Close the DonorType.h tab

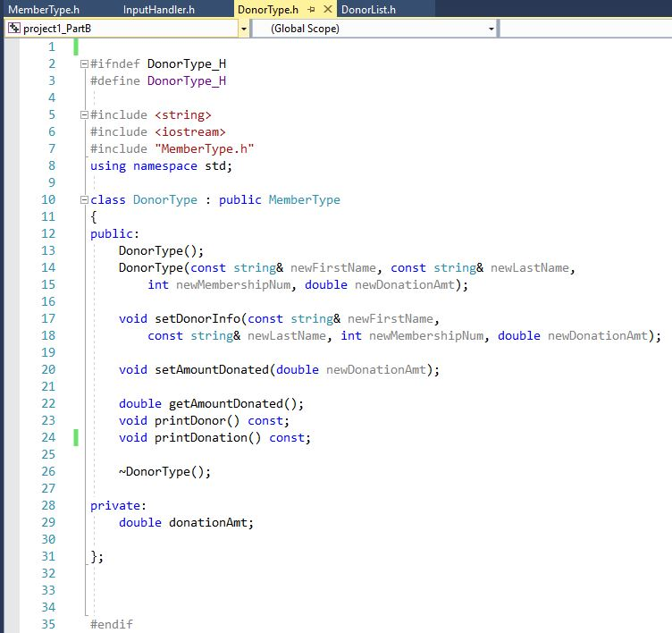[x=327, y=9]
